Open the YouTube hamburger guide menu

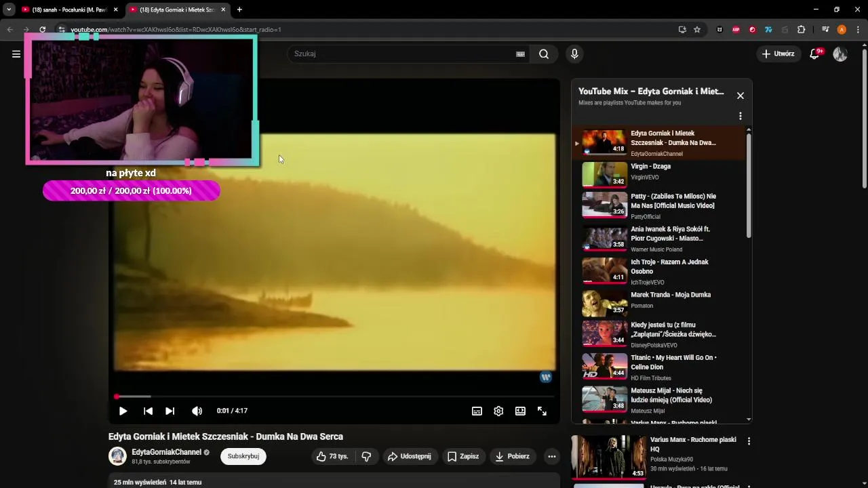pos(16,54)
